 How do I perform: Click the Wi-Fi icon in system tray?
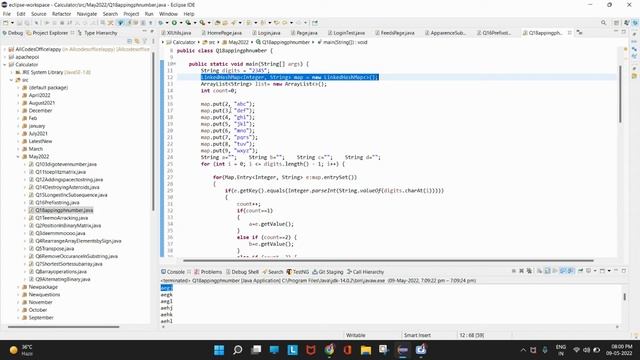coord(577,350)
